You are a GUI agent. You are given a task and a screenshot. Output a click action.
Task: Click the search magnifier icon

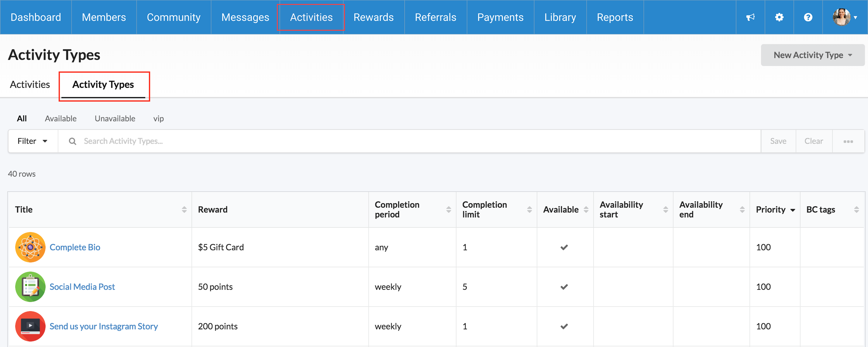coord(72,141)
